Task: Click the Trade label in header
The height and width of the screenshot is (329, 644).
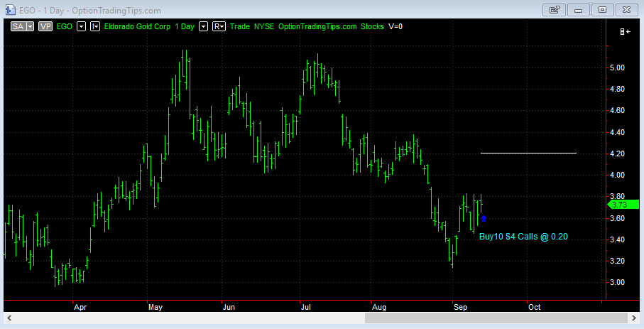Action: [x=240, y=27]
